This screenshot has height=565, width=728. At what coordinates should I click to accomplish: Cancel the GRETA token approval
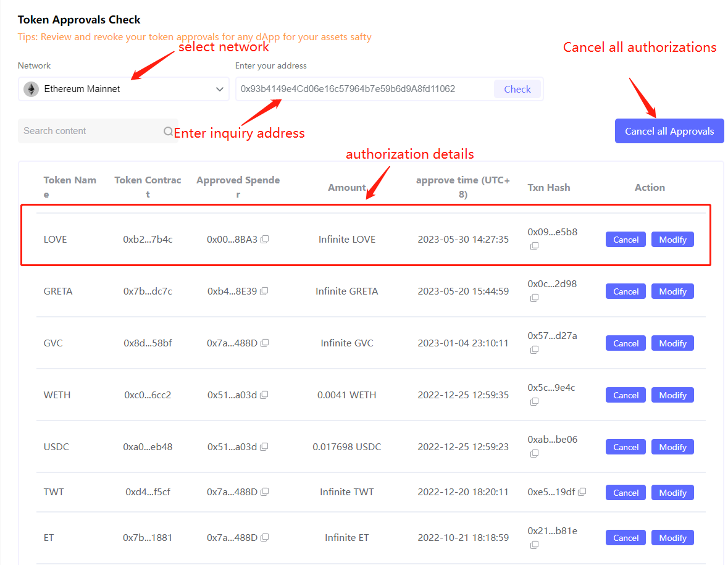(625, 291)
